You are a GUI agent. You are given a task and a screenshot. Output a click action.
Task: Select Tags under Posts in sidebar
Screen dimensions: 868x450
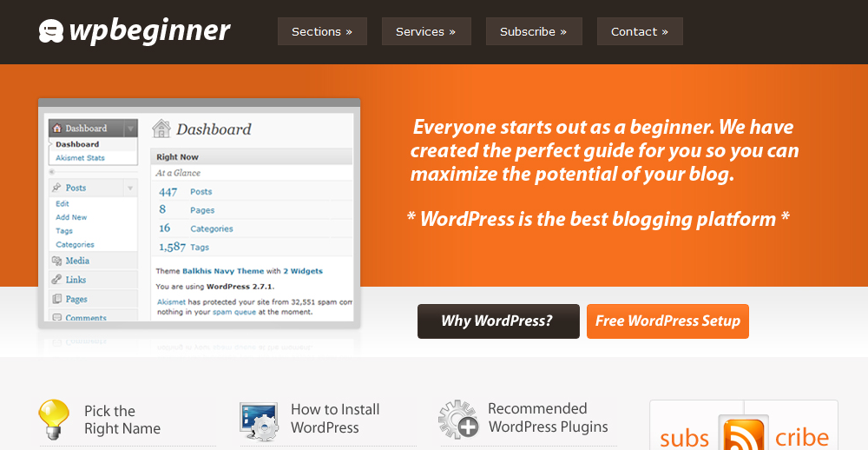pyautogui.click(x=64, y=230)
